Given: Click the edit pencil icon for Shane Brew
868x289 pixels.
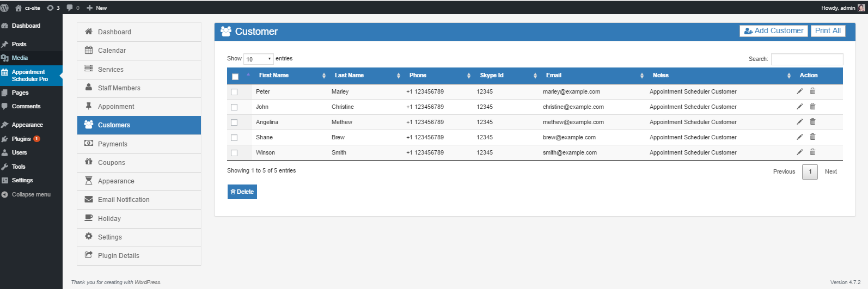Looking at the screenshot, I should [799, 137].
